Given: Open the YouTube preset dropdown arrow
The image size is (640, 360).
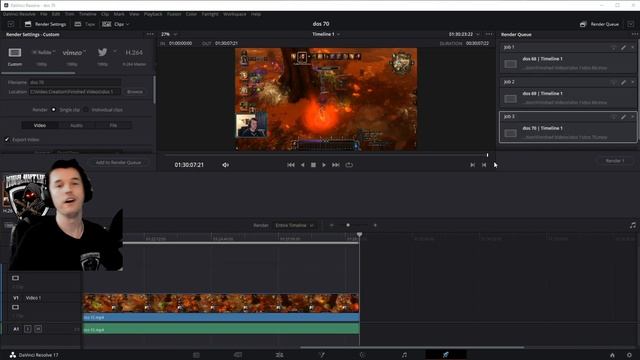Looking at the screenshot, I should click(54, 52).
